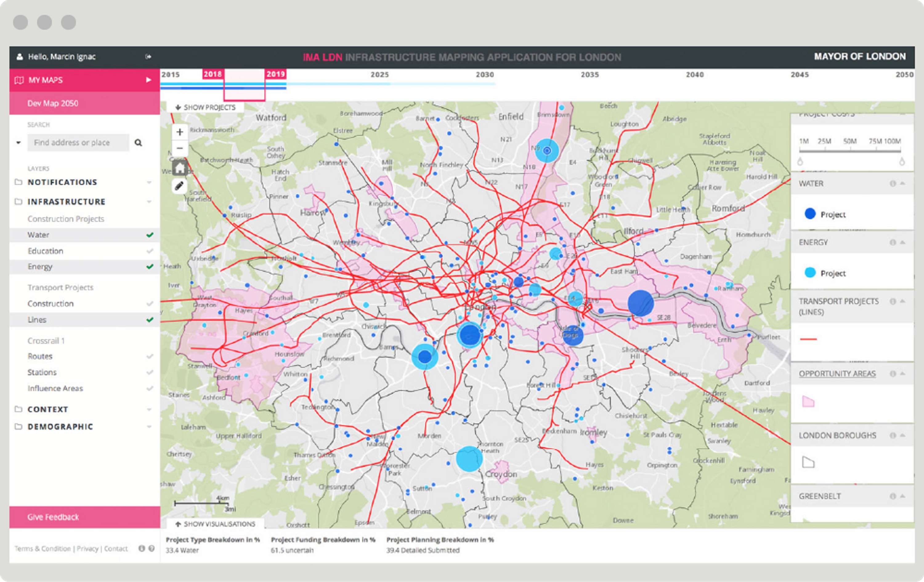Collapse the Energy legend section arrow
This screenshot has width=924, height=582.
tap(902, 242)
